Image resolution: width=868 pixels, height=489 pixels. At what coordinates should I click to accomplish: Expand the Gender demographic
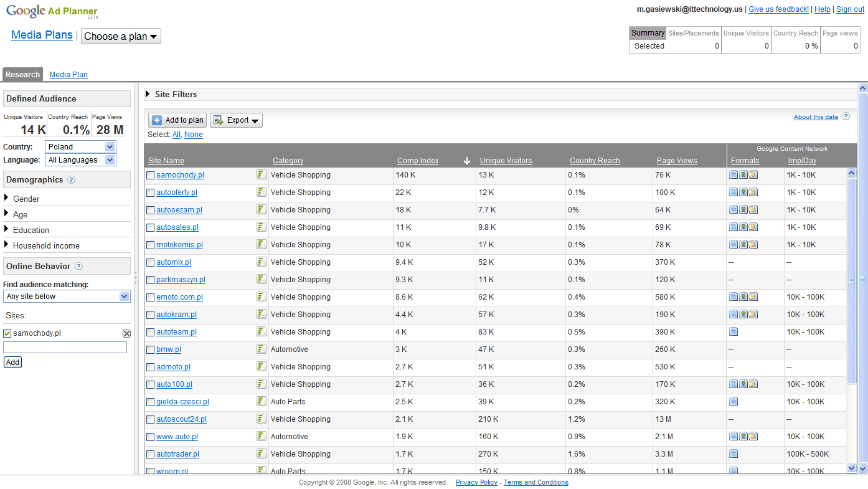(6, 198)
